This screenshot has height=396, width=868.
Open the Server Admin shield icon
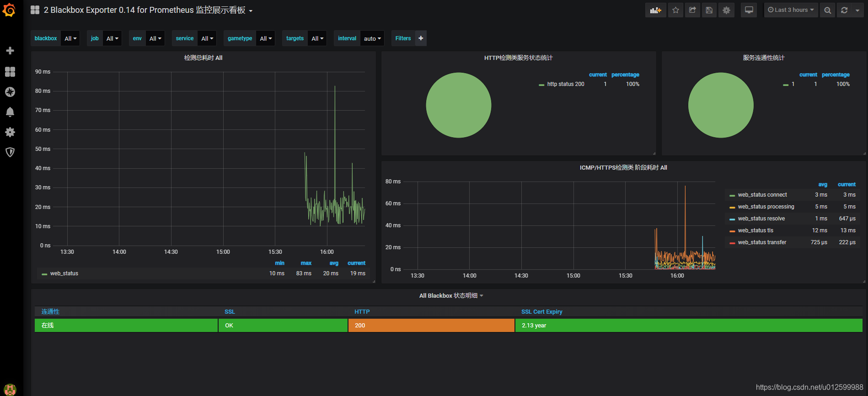pyautogui.click(x=10, y=152)
